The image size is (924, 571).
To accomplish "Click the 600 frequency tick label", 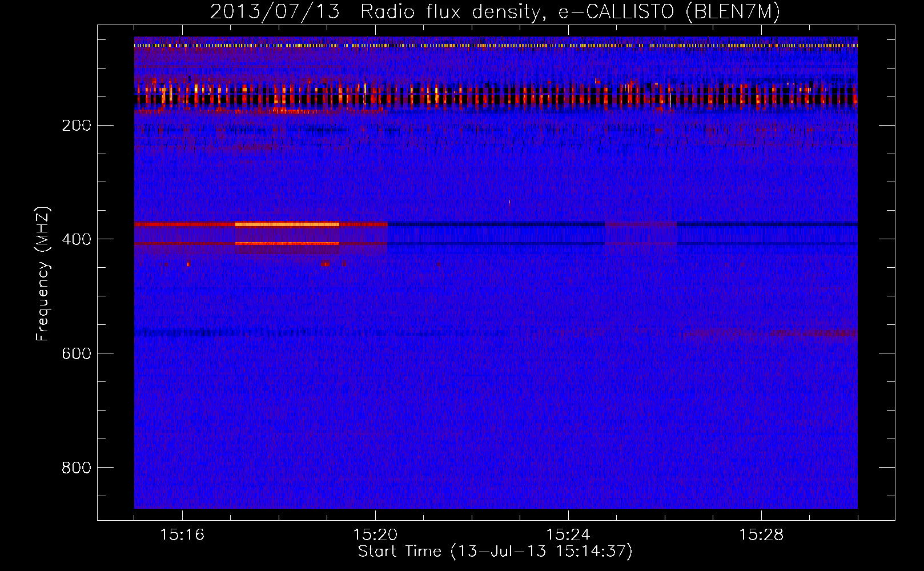I will pyautogui.click(x=76, y=354).
